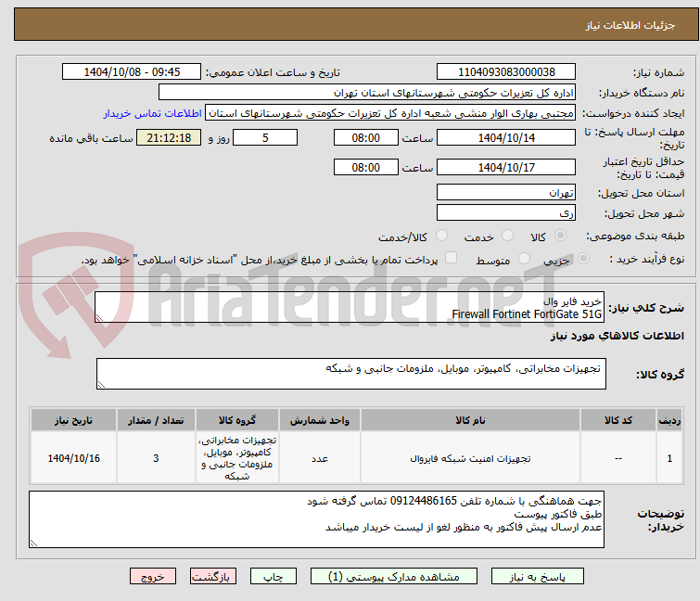Open مشاهده مدارک پیوستی (1) button

click(x=394, y=576)
